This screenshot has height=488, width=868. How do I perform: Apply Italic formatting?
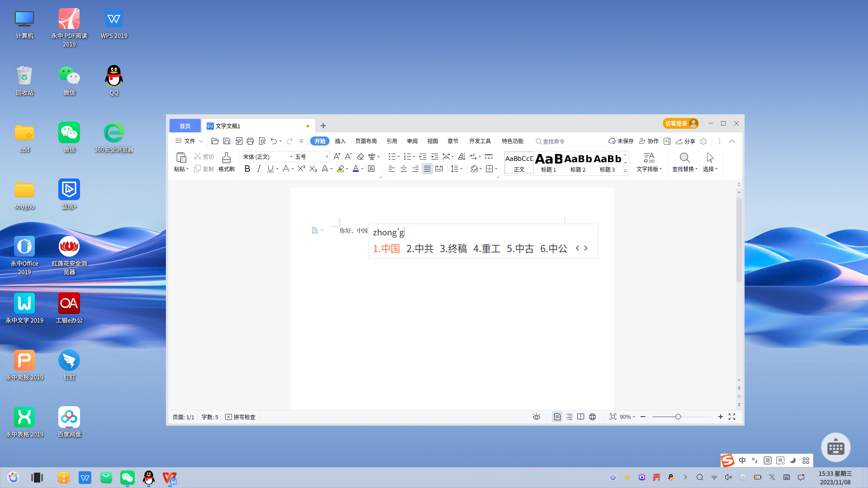point(259,169)
